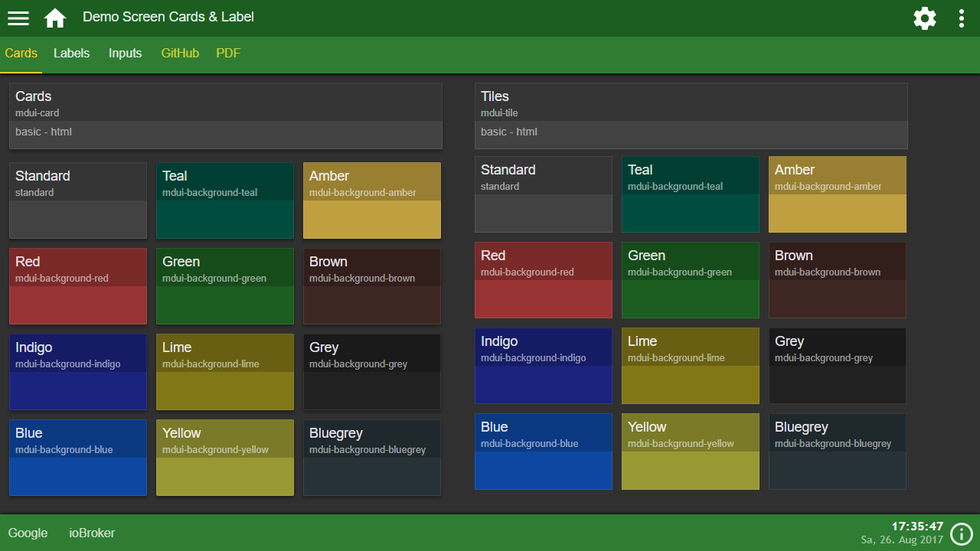Click the ioBroker footer link
The width and height of the screenshot is (980, 551).
(x=92, y=533)
